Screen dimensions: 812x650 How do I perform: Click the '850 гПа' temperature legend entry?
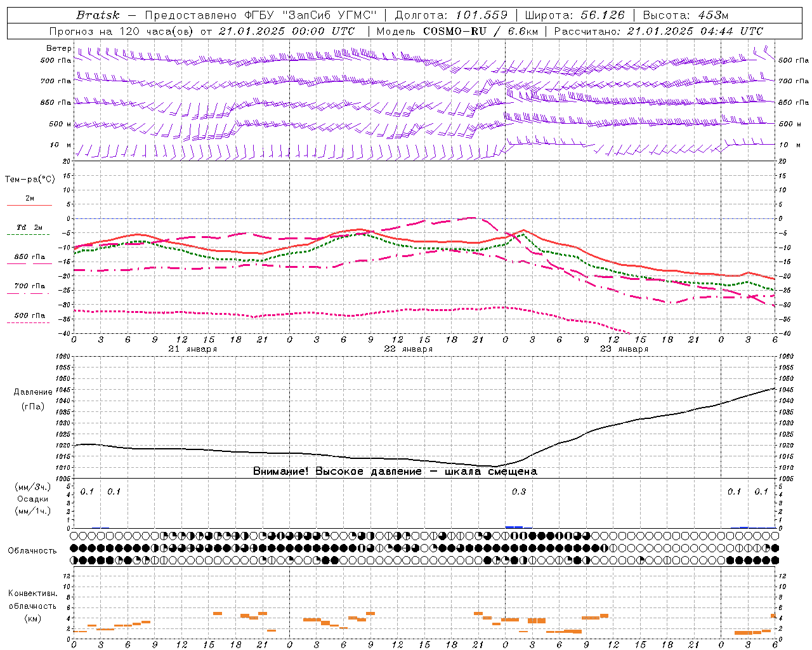coord(29,256)
